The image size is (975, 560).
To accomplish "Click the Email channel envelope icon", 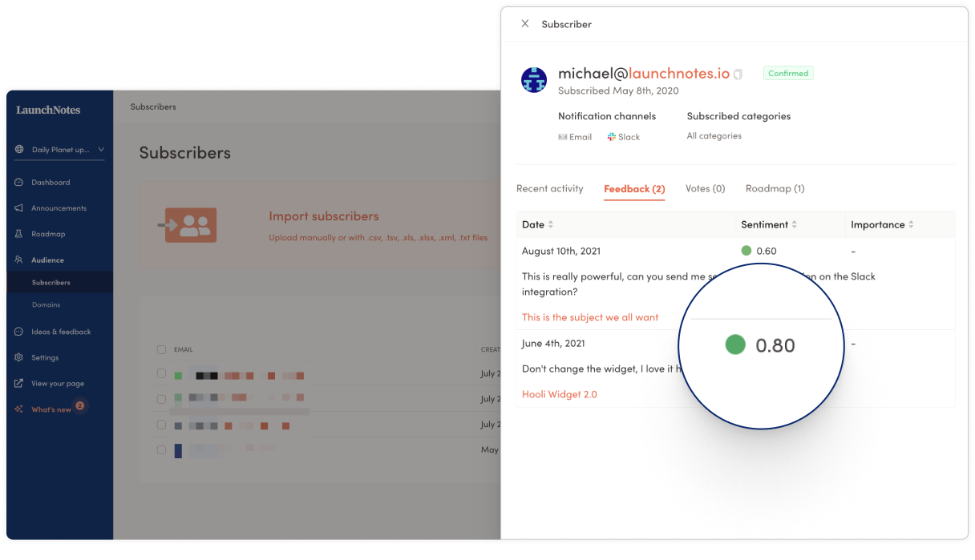I will point(563,137).
